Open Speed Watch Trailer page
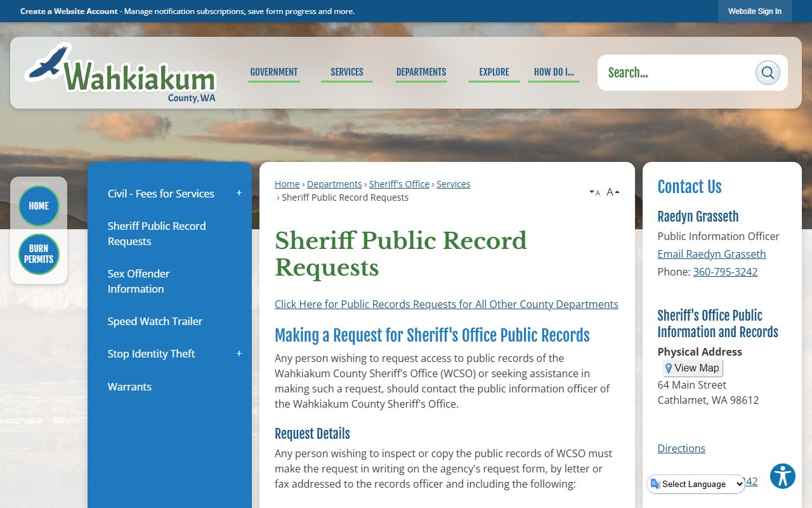This screenshot has height=508, width=812. [x=155, y=321]
